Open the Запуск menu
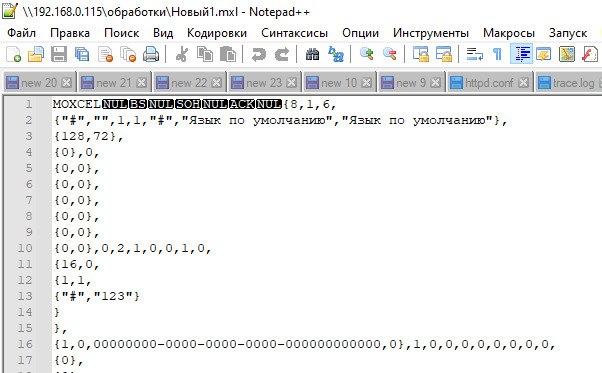 (568, 33)
